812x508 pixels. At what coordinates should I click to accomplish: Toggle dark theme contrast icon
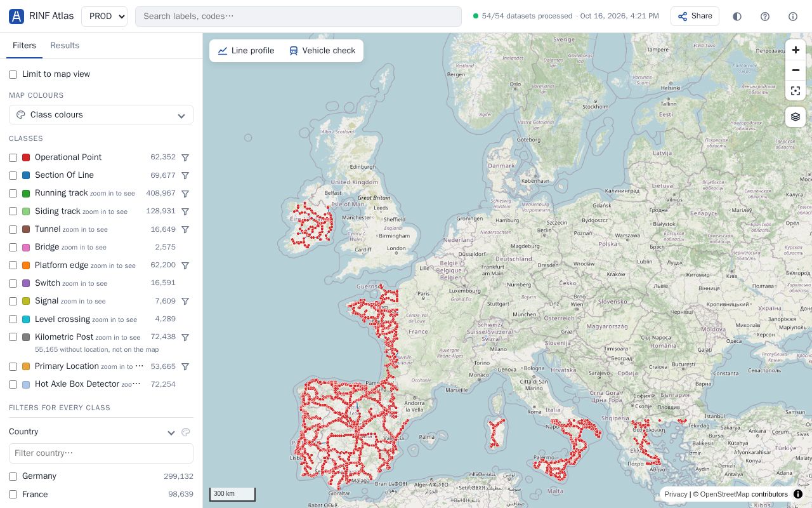point(737,17)
